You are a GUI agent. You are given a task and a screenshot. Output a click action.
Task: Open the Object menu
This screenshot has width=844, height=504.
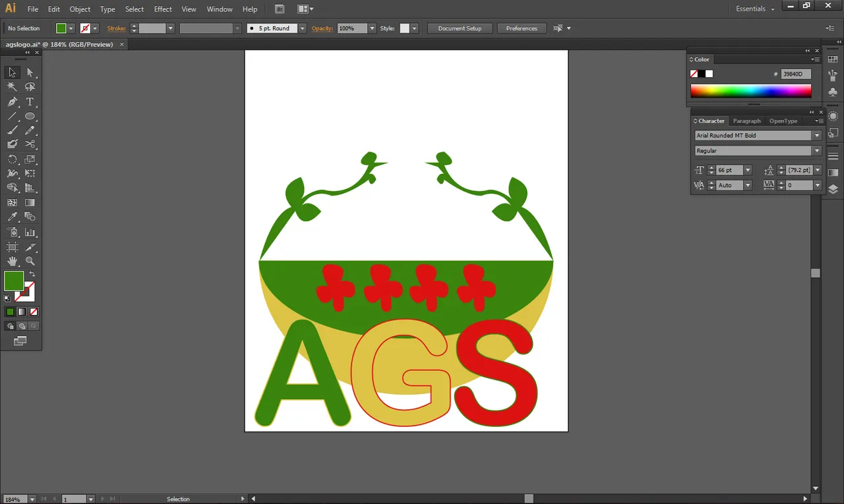(x=80, y=9)
